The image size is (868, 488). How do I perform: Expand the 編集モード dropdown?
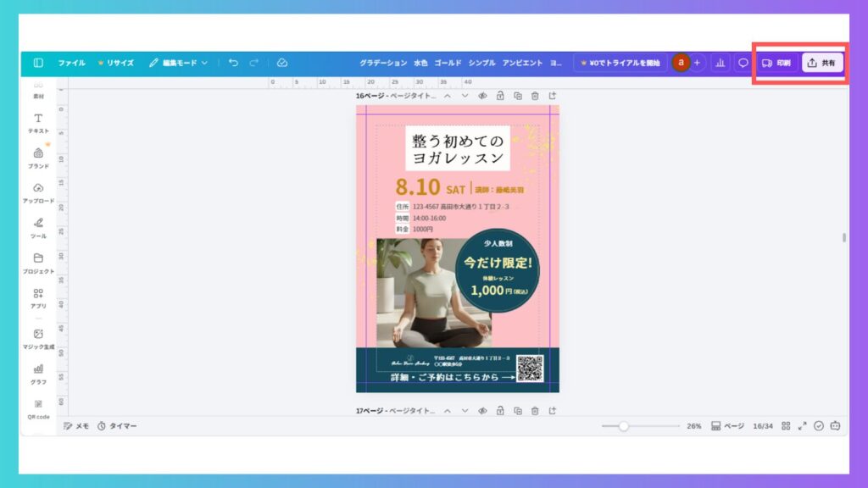pos(178,63)
